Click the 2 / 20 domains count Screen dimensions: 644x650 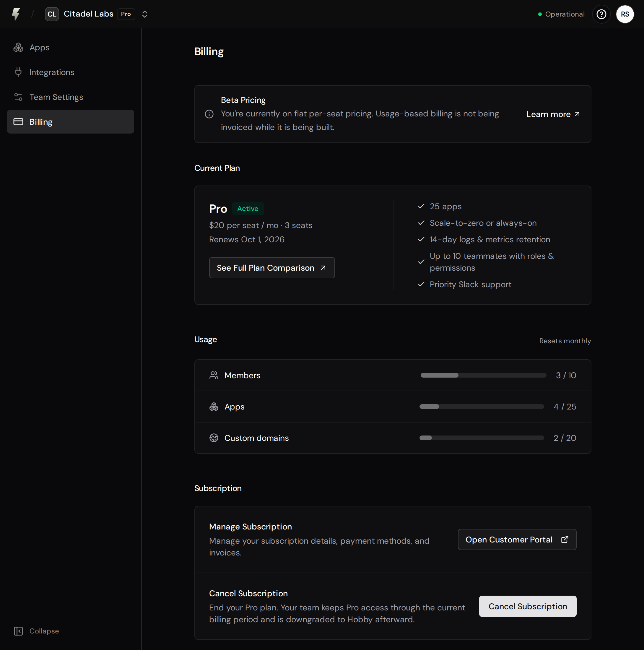[x=565, y=438]
